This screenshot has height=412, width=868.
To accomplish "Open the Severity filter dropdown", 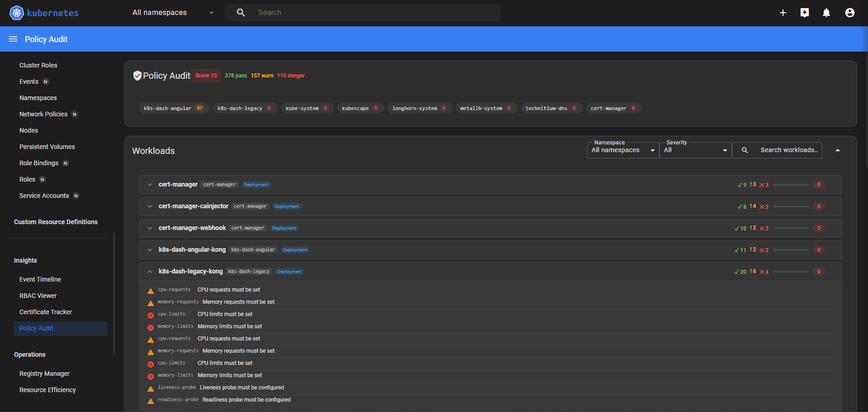I will (x=695, y=150).
